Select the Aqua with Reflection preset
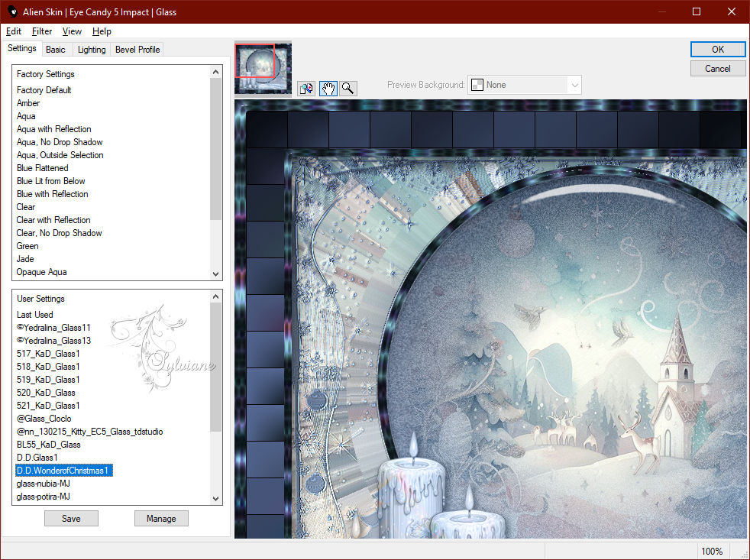Screen dimensions: 750x560 (54, 129)
